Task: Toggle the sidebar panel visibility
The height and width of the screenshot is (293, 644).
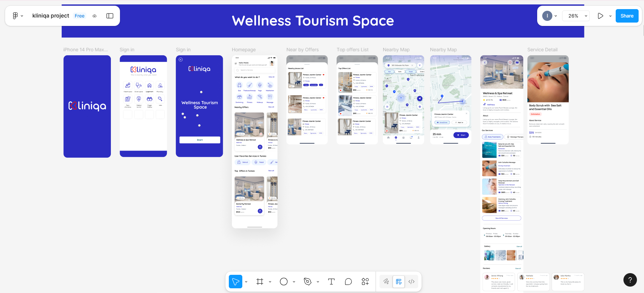Action: pos(110,16)
